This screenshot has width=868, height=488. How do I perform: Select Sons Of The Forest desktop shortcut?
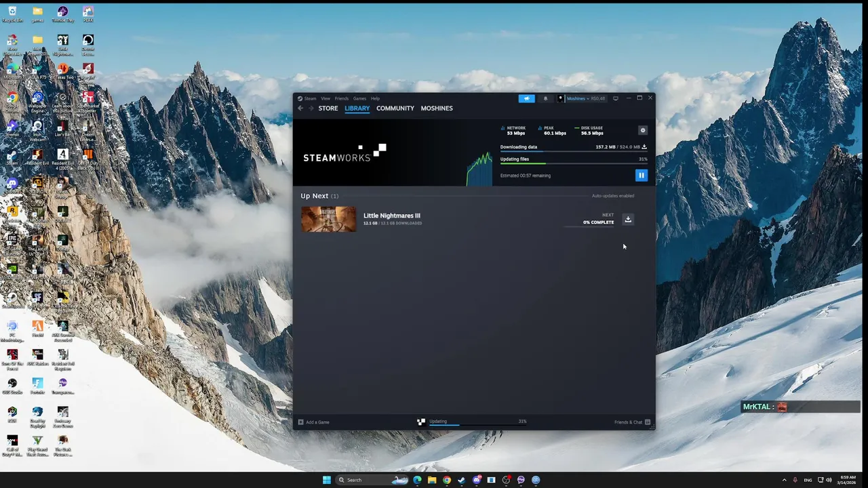pos(12,359)
